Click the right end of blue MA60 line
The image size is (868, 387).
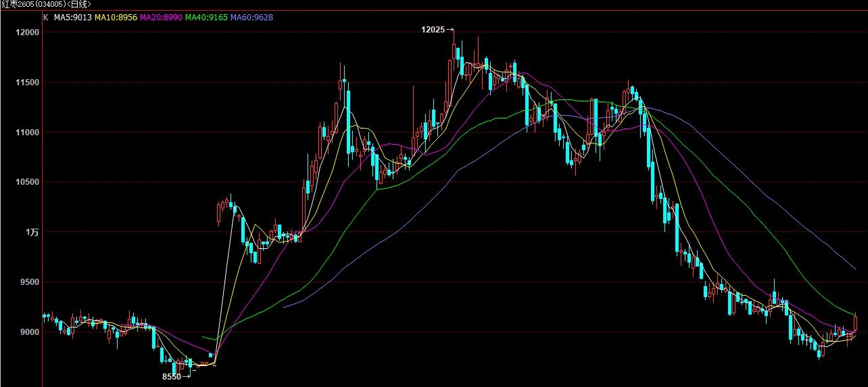(854, 268)
